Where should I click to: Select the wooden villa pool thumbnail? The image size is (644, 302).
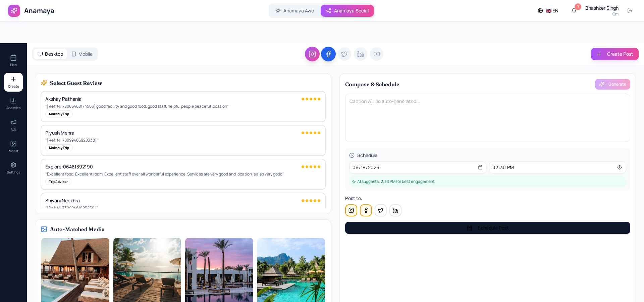pos(75,270)
